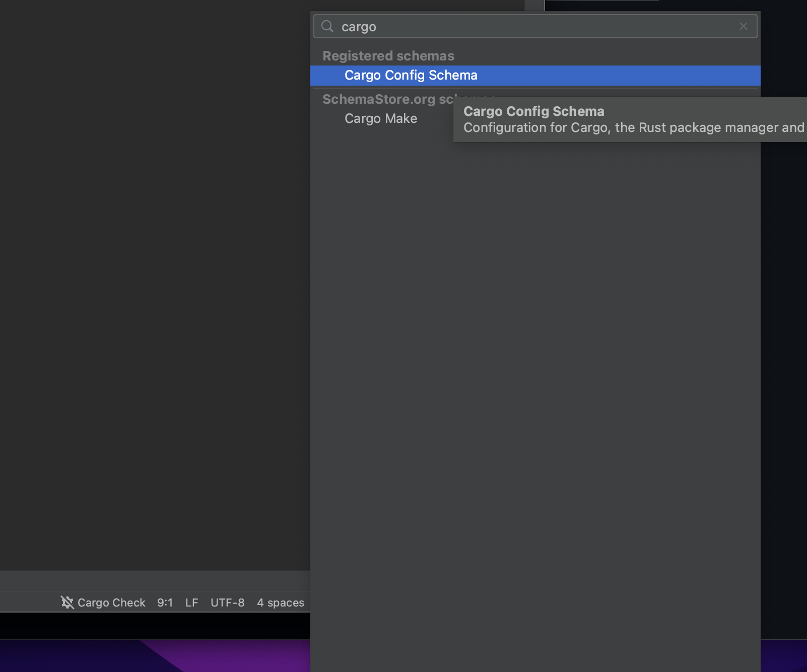Open the 9:1 line-column indicator
This screenshot has height=672, width=807.
pyautogui.click(x=165, y=602)
